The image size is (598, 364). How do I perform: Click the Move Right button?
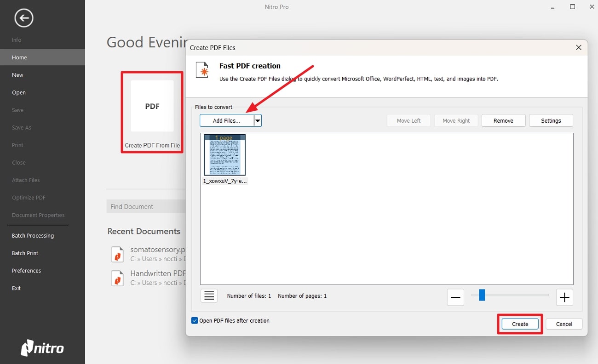coord(456,121)
